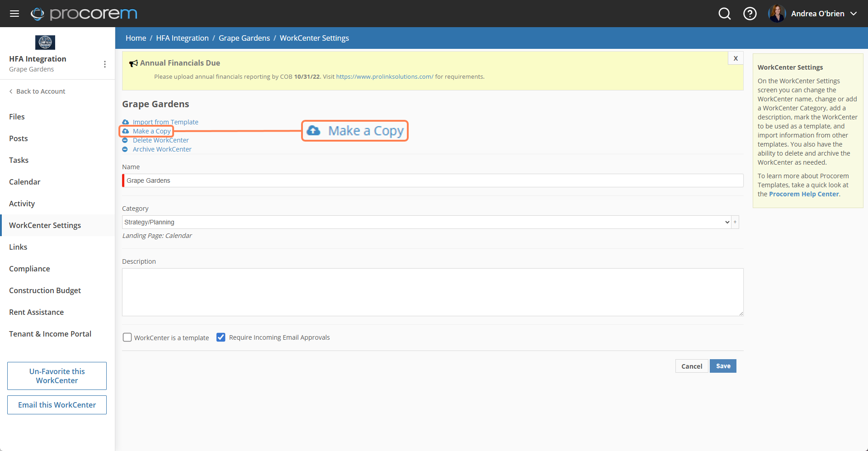
Task: Open the prolinksolutions.com link
Action: (x=384, y=76)
